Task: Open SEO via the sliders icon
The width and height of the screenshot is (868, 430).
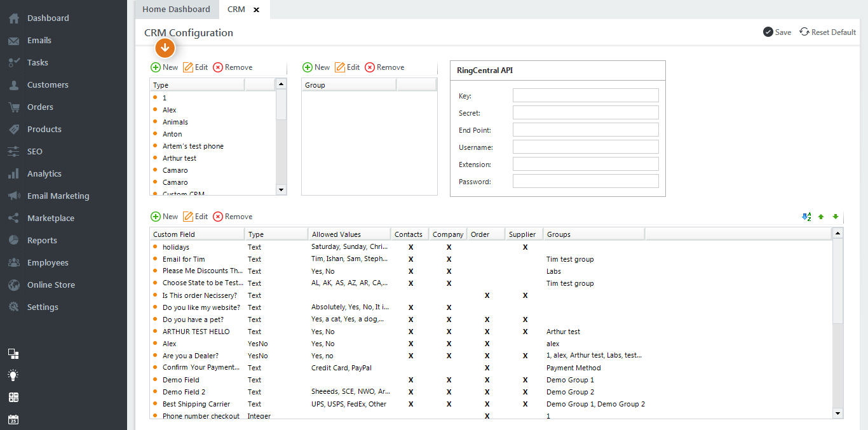Action: click(13, 152)
